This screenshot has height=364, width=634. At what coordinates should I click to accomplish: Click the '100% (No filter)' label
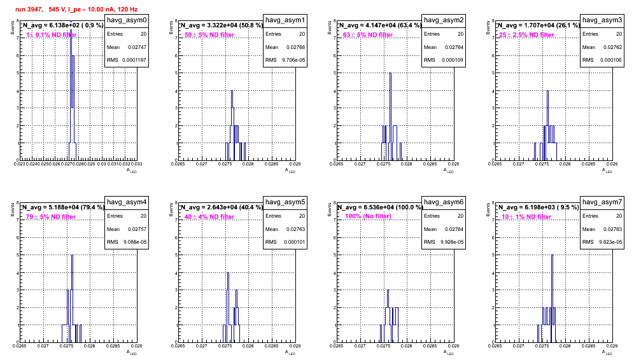[x=369, y=216]
